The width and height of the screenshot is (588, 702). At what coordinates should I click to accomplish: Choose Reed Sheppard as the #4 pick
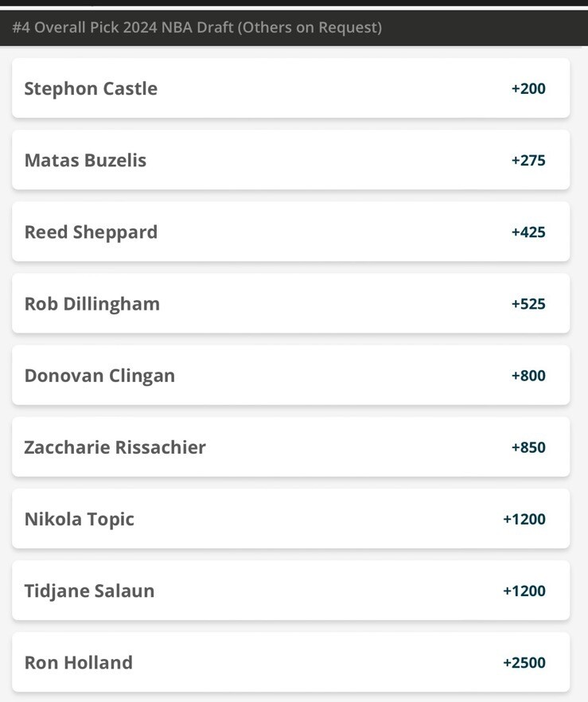(291, 232)
